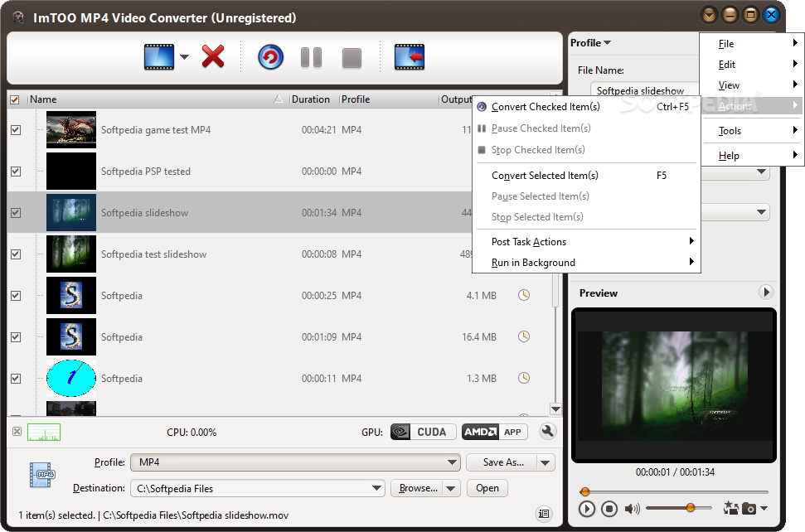Viewport: 805px width, 532px height.
Task: Click the CPU usage graph icon
Action: [x=44, y=432]
